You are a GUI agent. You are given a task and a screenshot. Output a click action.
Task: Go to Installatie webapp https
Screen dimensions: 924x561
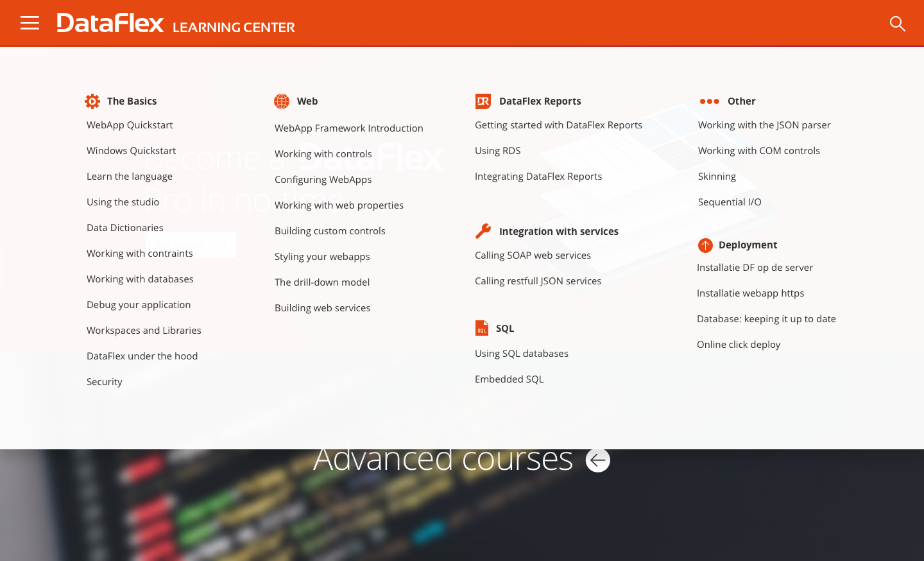tap(750, 293)
